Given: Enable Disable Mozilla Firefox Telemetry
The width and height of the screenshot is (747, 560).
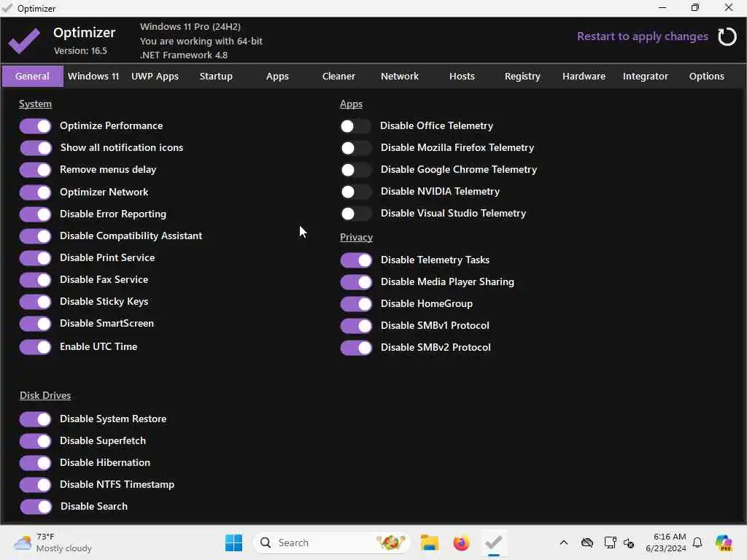Looking at the screenshot, I should 356,148.
